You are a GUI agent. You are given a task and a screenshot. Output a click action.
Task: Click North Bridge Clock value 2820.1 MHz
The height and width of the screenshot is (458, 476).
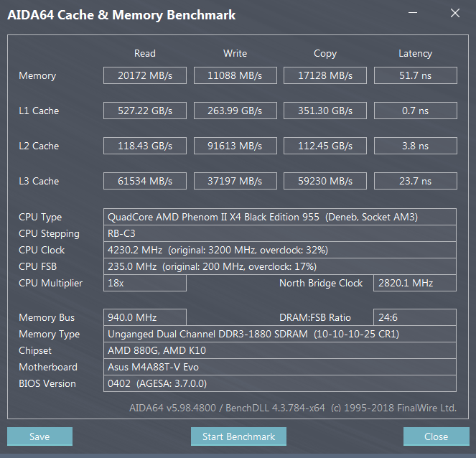click(415, 283)
